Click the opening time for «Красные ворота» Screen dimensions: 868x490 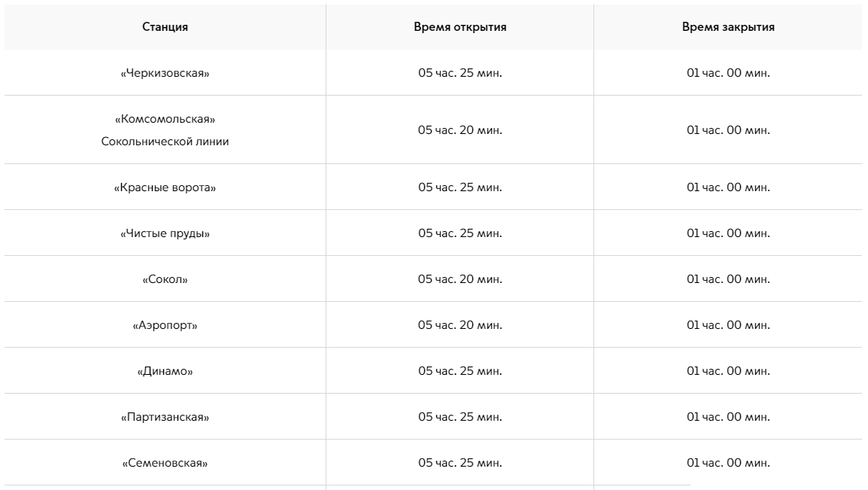coord(460,187)
